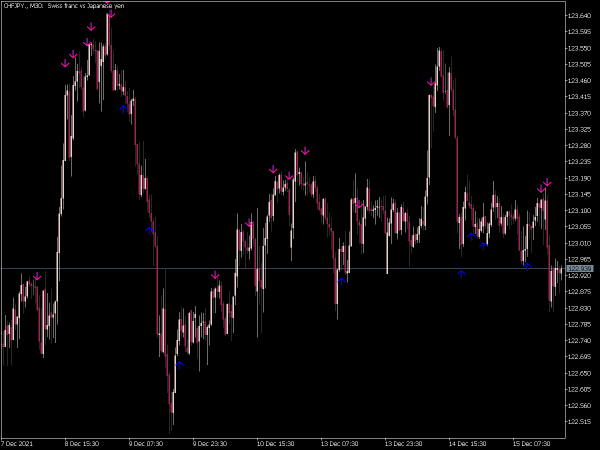
Task: Click the 123.505 price scale value
Action: pos(579,64)
